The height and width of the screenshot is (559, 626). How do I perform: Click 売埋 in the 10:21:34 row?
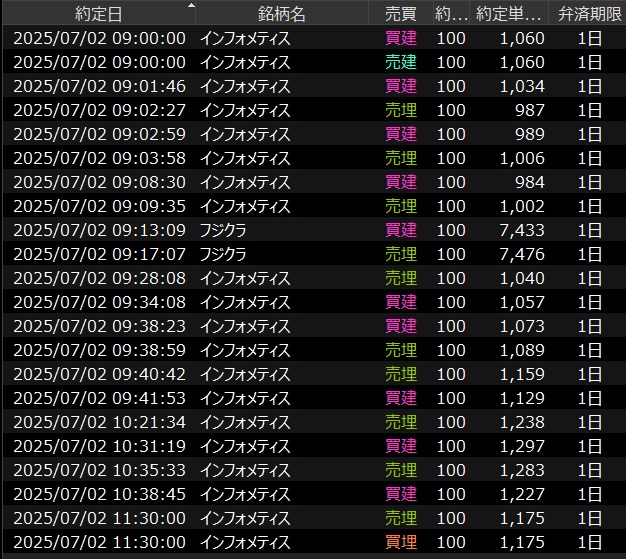coord(401,422)
